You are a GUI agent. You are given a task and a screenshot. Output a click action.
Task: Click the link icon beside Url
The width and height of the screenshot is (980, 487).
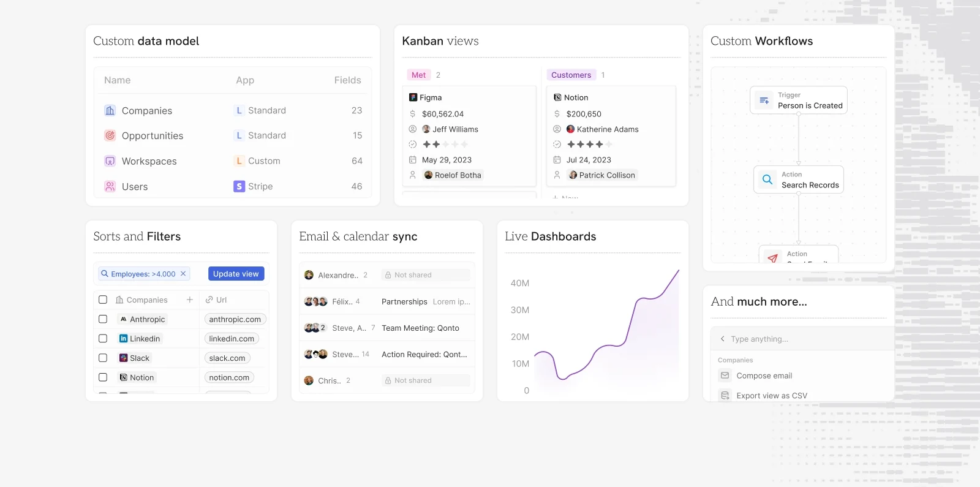209,300
